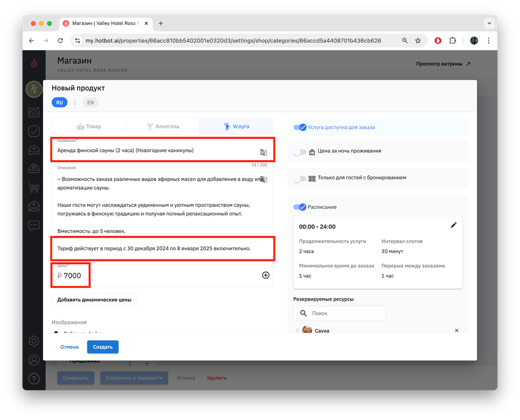Open the help question mark icon in the sidebar
Viewport: 520px width, 420px height.
tap(34, 378)
